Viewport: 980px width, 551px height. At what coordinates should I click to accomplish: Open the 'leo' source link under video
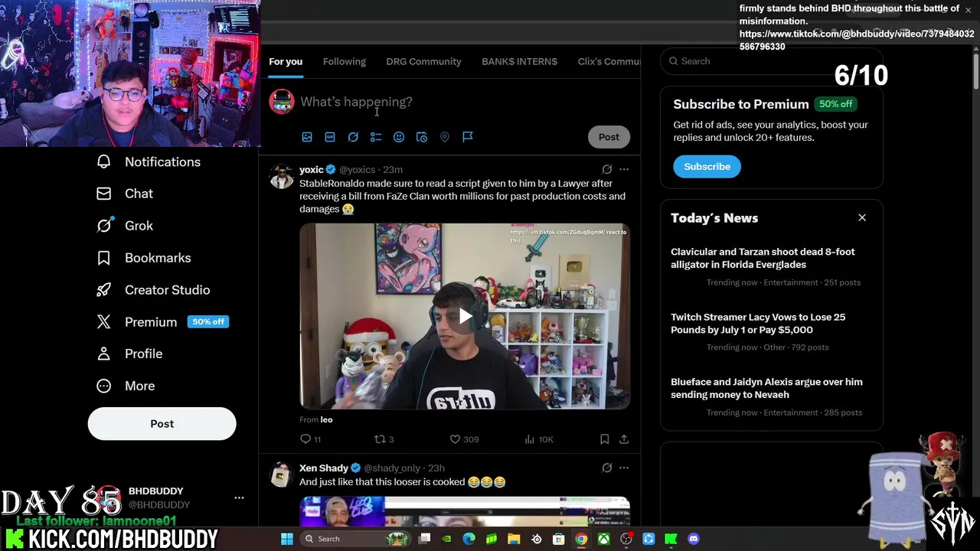pos(326,419)
